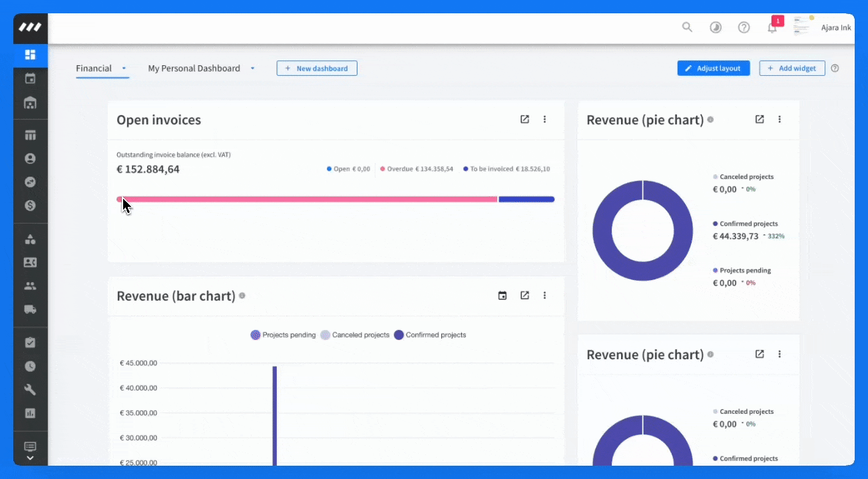Screen dimensions: 868x479
Task: Open the Dashboard sidebar icon
Action: click(30, 55)
